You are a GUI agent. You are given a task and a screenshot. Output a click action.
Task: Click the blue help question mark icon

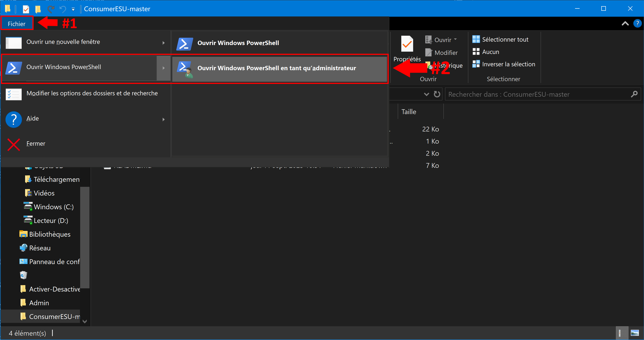[x=637, y=24]
